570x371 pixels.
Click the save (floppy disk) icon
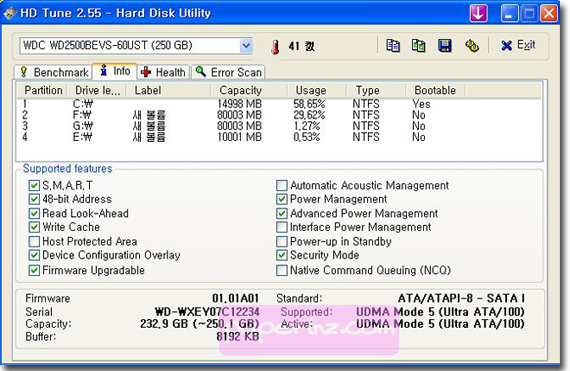click(445, 46)
